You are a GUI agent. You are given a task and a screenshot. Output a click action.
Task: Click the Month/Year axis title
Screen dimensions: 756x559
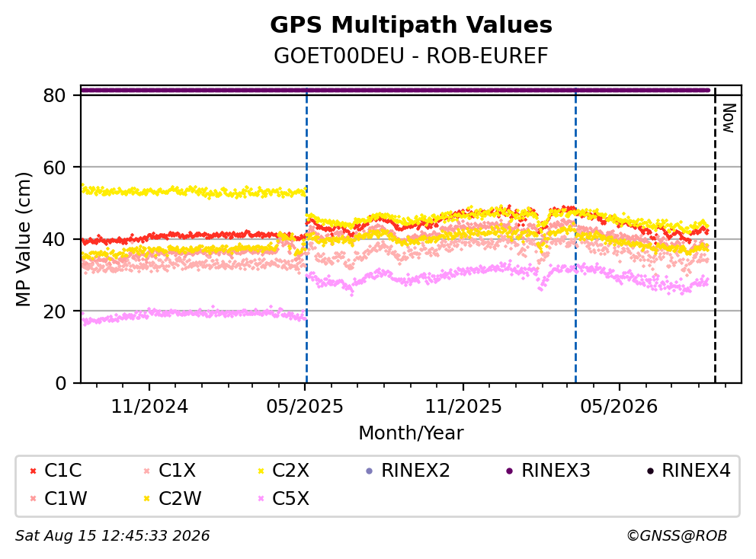[411, 433]
